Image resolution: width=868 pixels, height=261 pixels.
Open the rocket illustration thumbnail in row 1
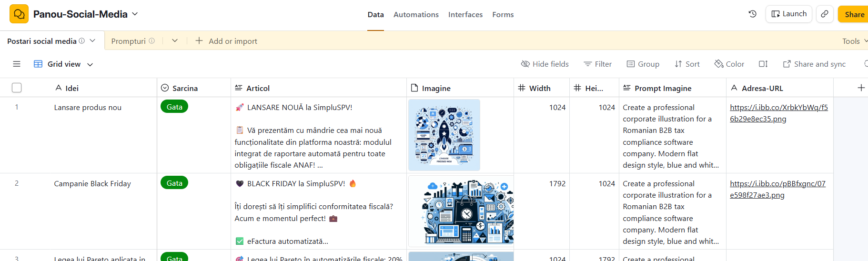pos(444,135)
